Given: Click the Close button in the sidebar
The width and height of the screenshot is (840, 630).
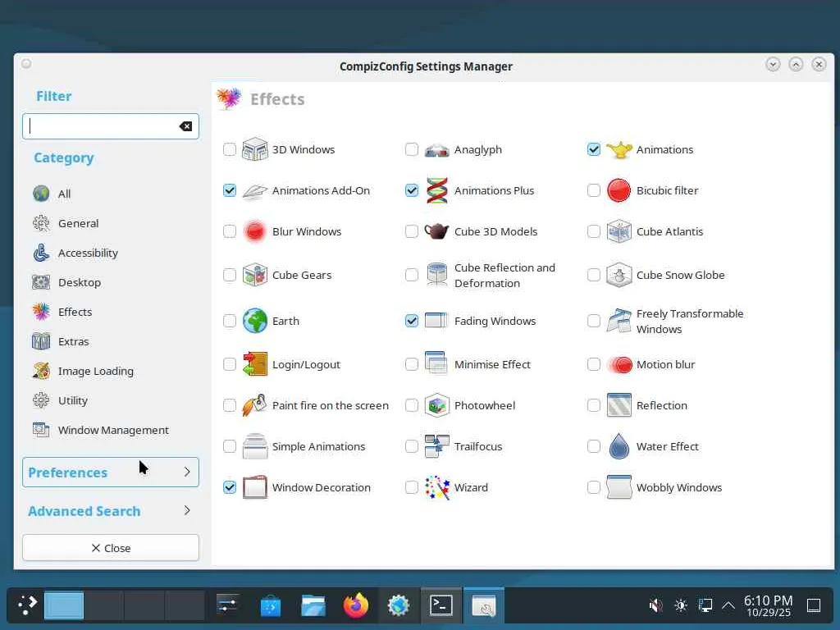Looking at the screenshot, I should pyautogui.click(x=111, y=547).
